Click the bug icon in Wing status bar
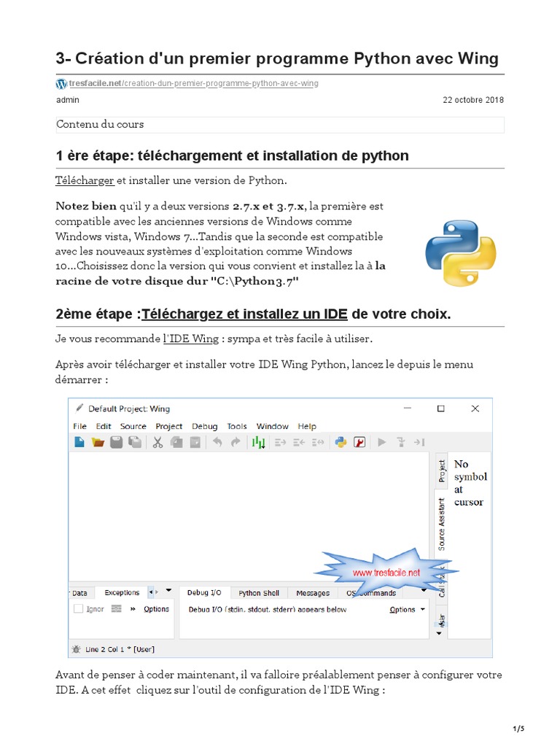The height and width of the screenshot is (747, 560). (76, 649)
